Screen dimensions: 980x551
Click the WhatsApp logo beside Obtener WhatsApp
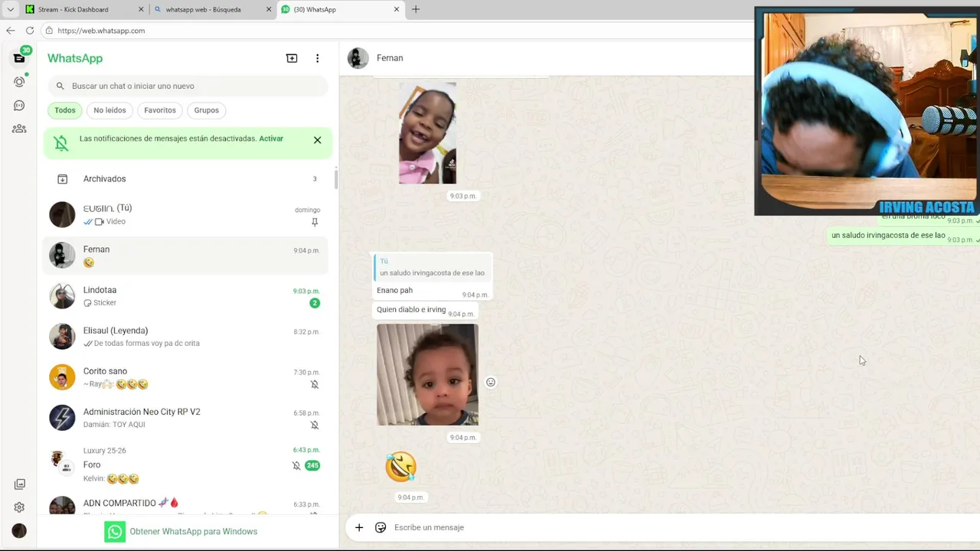[115, 532]
